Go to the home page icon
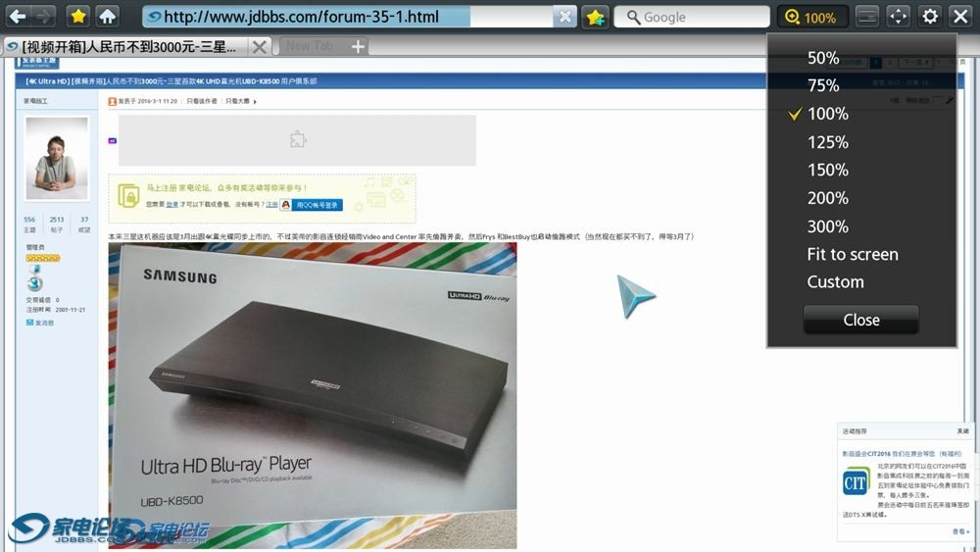980x552 pixels. tap(108, 17)
